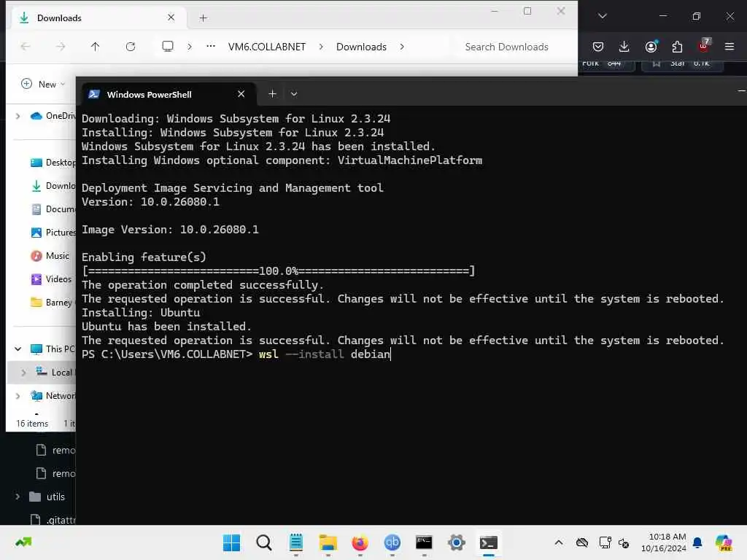Open taskbar Search
The image size is (747, 560).
tap(263, 542)
